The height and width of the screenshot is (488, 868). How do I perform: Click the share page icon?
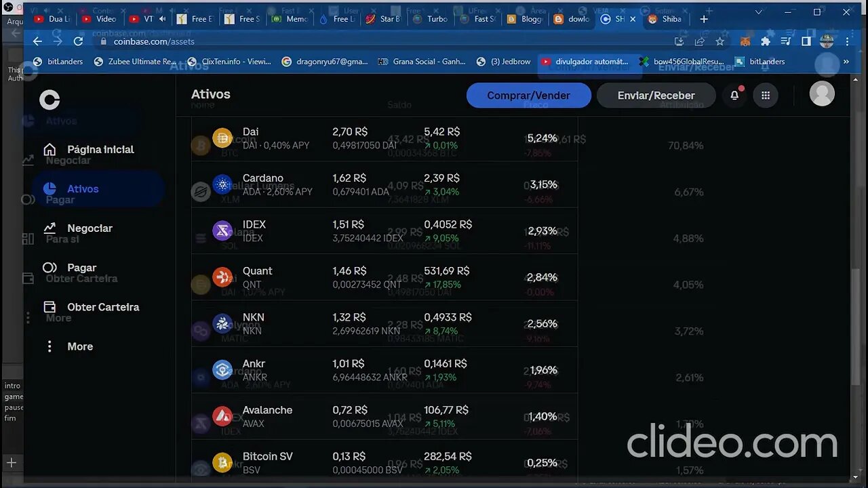[700, 41]
